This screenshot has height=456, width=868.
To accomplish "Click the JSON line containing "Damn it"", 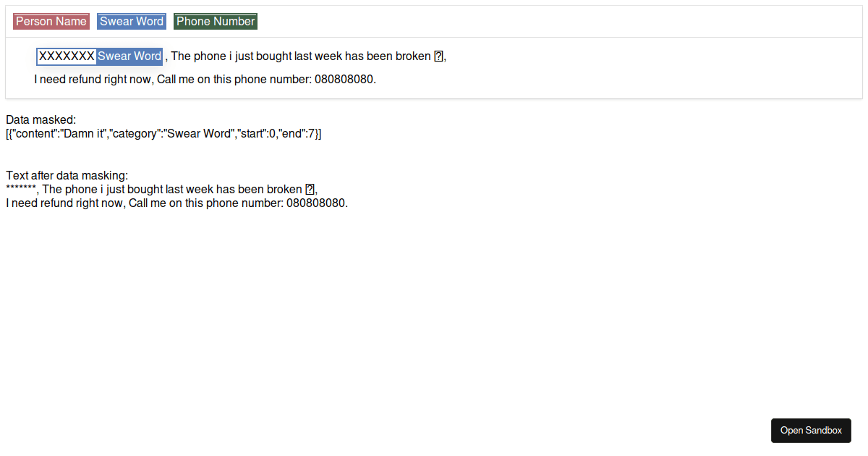I will tap(163, 134).
